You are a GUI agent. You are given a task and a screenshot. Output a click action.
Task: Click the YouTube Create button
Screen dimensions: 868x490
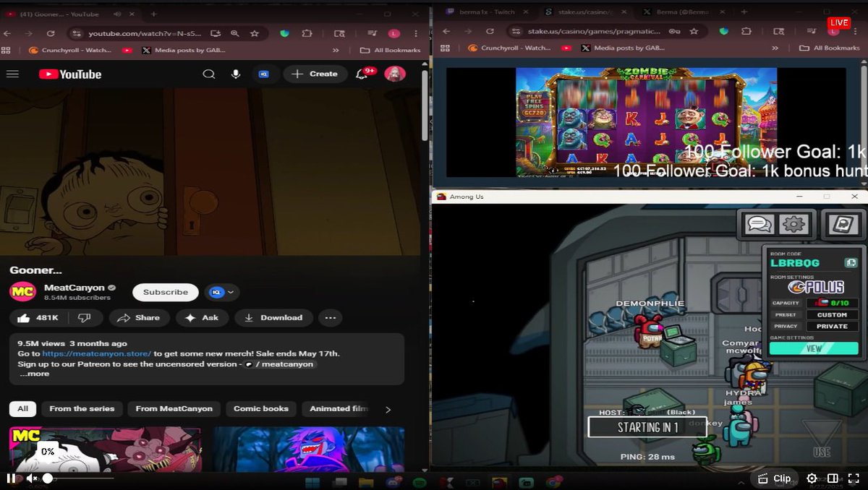coord(315,74)
